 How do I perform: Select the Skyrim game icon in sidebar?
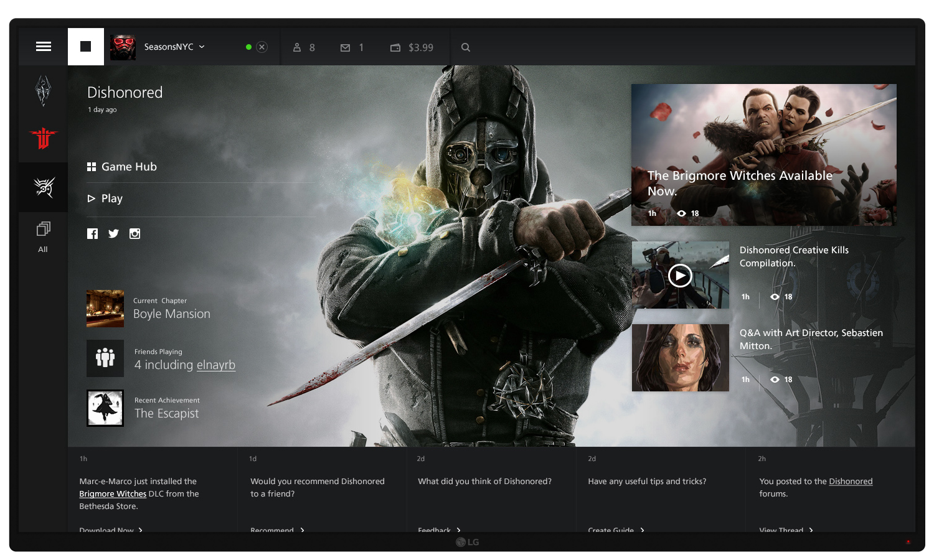(x=43, y=91)
